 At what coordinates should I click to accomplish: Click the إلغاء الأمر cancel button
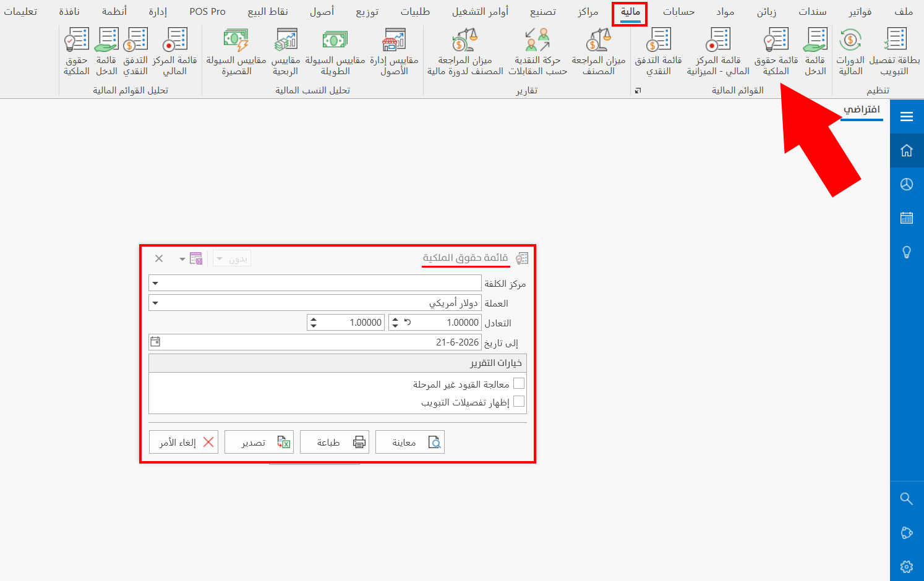tap(184, 442)
